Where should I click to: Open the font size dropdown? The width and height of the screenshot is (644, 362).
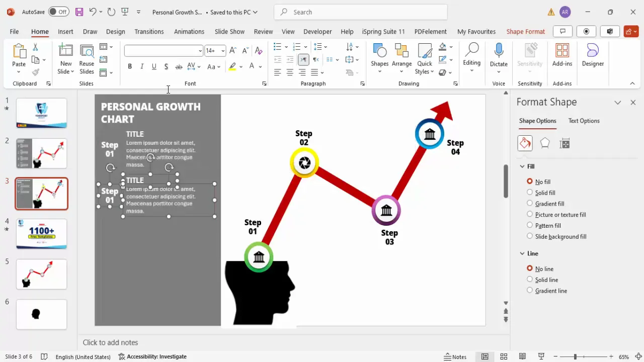[223, 51]
